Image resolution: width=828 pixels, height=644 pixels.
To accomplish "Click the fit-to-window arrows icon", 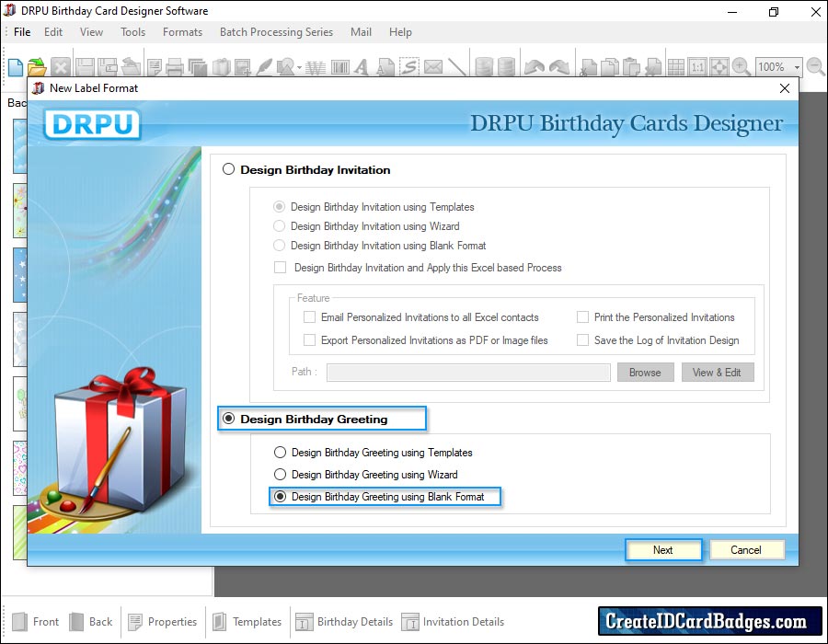I will pos(719,67).
